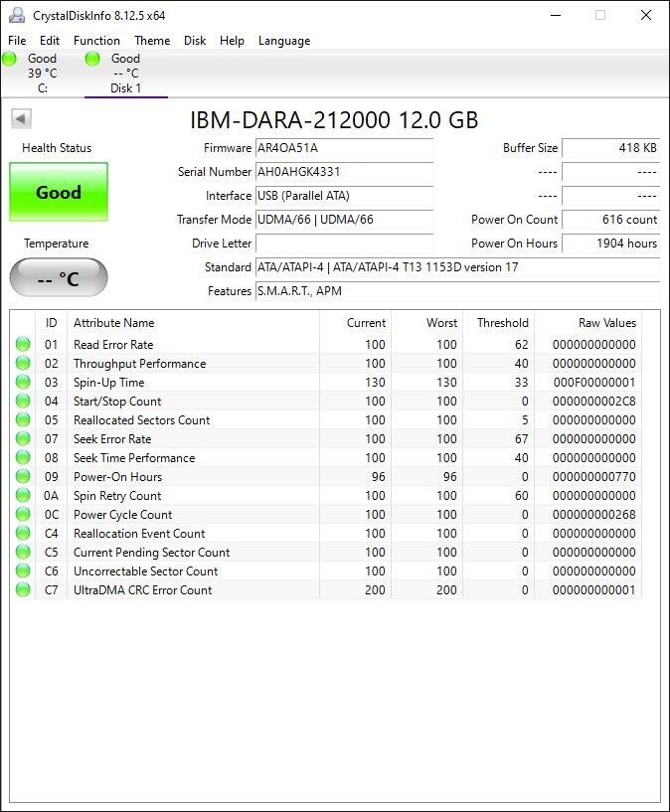Click the Serial Number field
The height and width of the screenshot is (812, 670).
click(x=344, y=172)
